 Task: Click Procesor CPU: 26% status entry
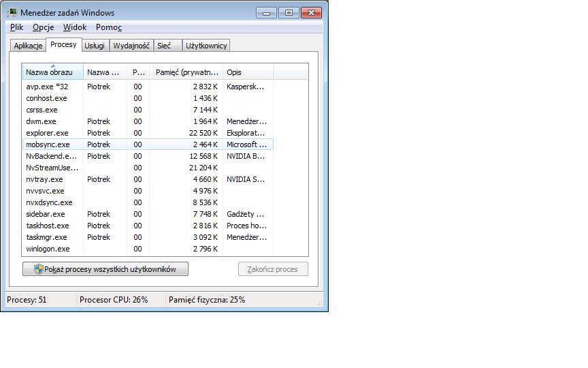tap(114, 300)
